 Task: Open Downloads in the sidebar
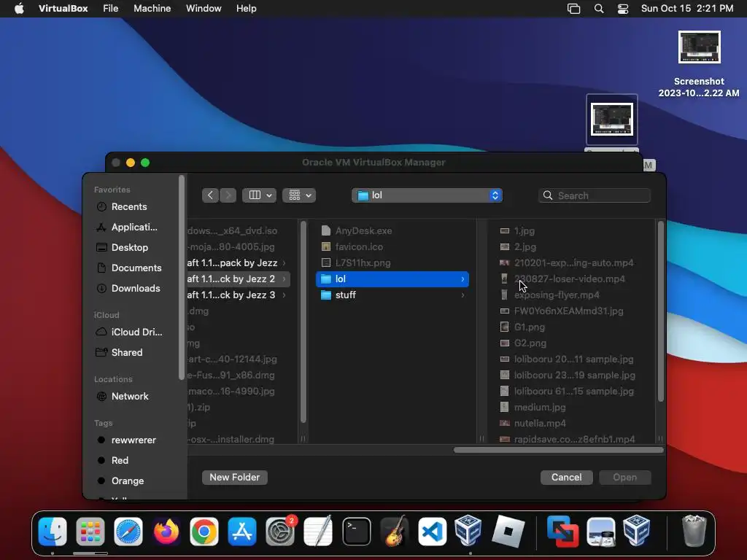[x=135, y=289]
